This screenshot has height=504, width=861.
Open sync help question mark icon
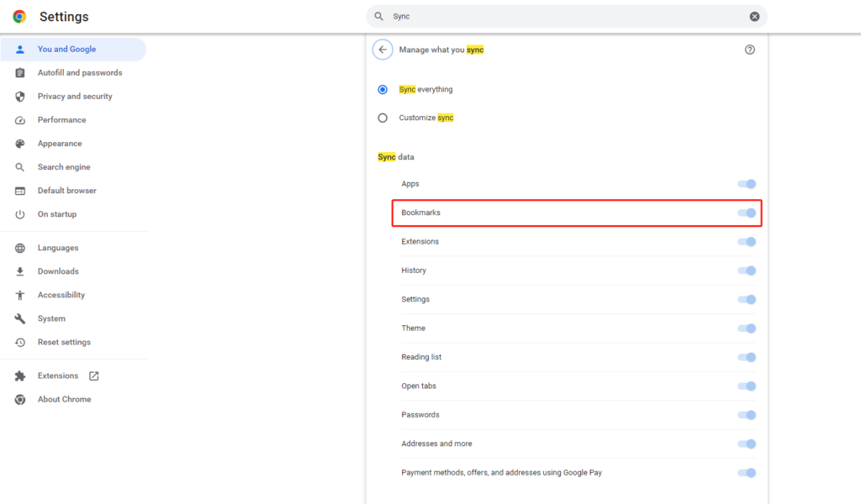(749, 50)
